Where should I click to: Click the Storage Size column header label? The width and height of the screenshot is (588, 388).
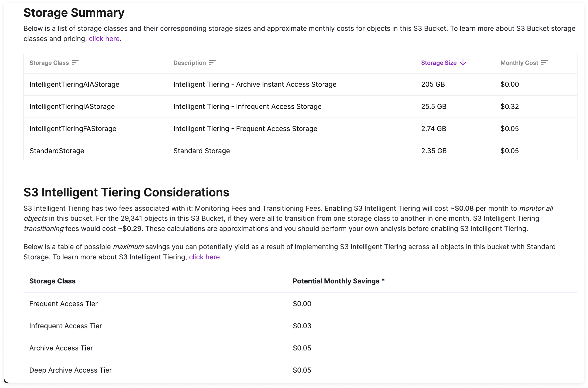439,63
